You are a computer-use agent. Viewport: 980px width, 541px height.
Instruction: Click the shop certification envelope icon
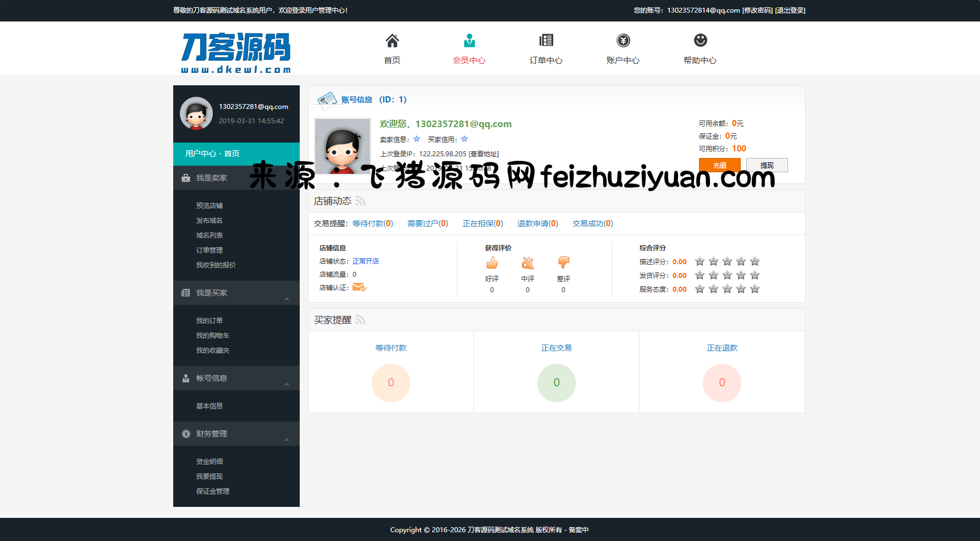(x=359, y=287)
